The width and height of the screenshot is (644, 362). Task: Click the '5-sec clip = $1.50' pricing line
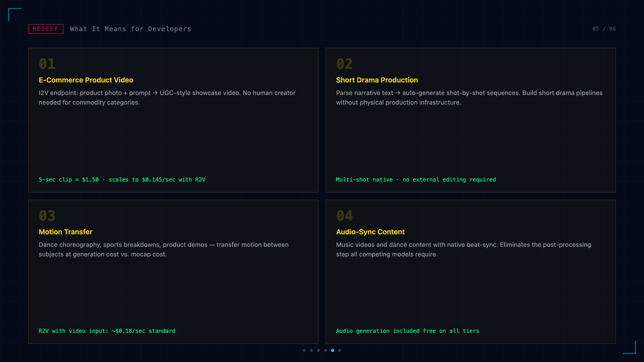point(122,179)
